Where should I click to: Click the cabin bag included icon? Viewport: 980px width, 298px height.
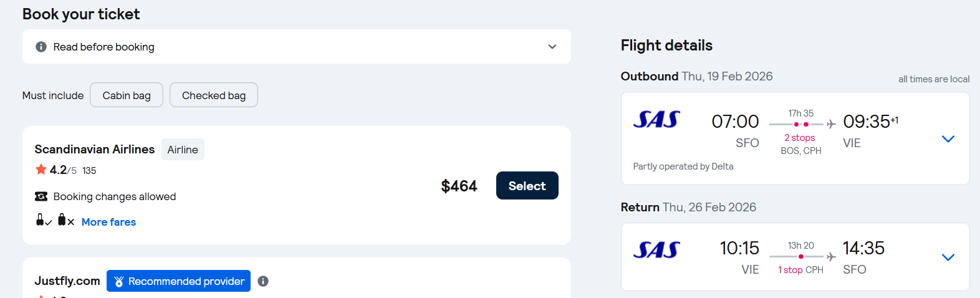click(42, 221)
